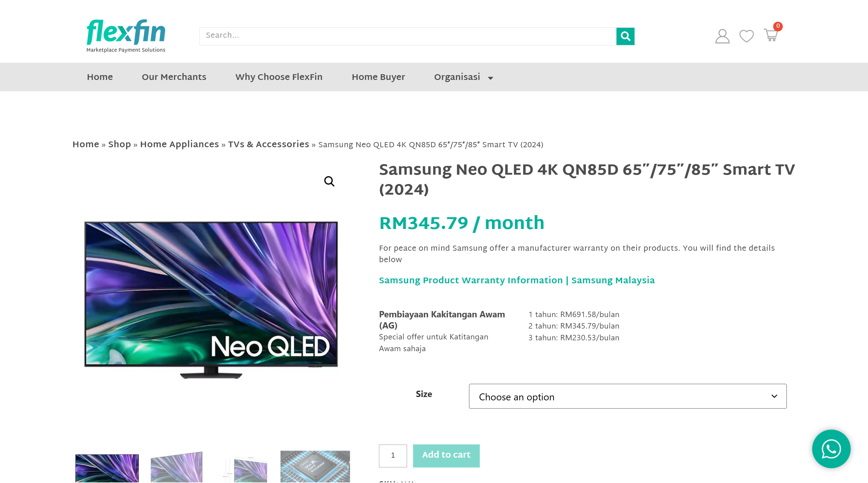The width and height of the screenshot is (868, 483).
Task: Zoom product image with magnifier icon
Action: [329, 181]
